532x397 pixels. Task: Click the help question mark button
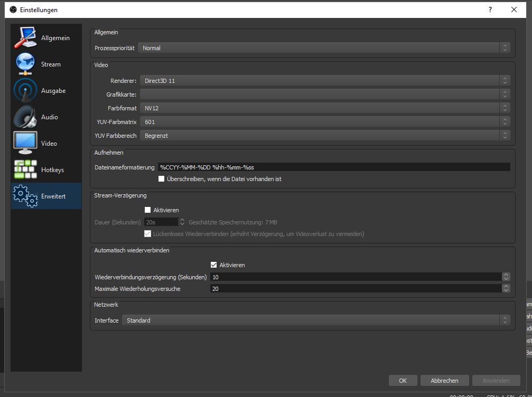(490, 10)
